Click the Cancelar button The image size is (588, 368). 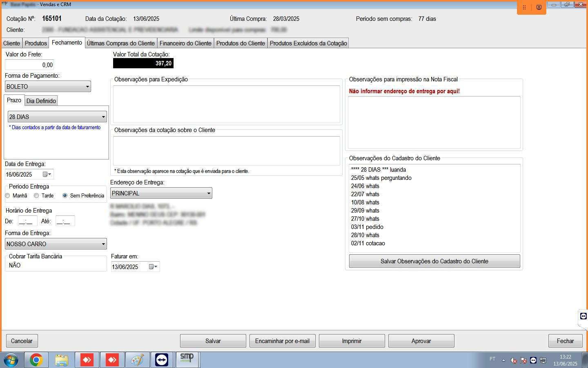coord(22,341)
